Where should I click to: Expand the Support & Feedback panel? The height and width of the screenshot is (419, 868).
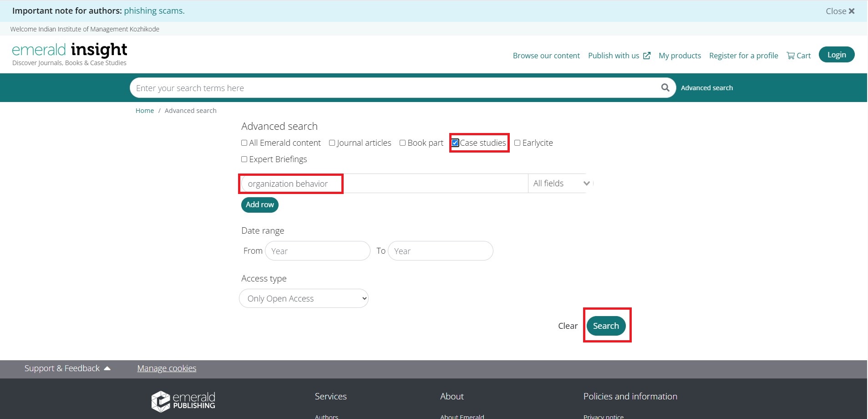67,368
